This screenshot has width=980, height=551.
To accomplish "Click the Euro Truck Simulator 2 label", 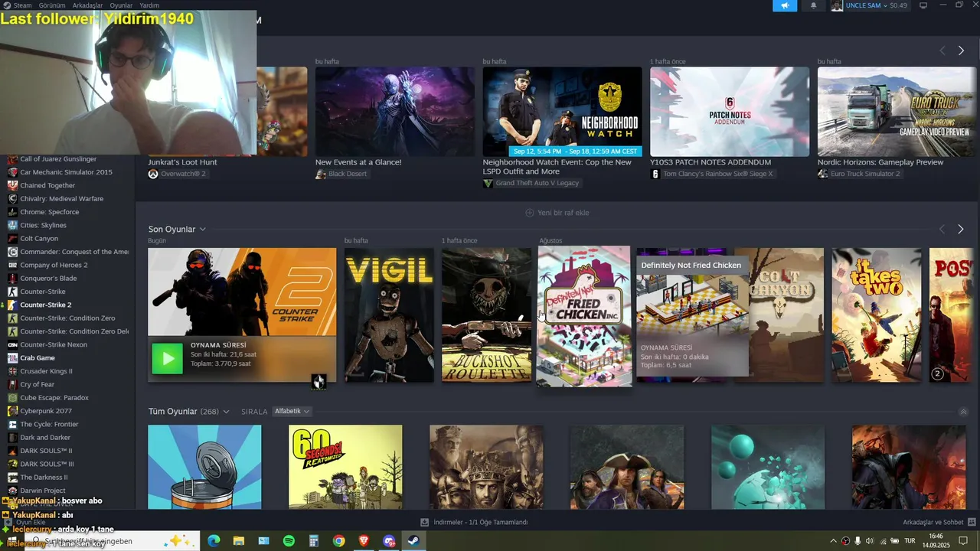I will (x=858, y=174).
